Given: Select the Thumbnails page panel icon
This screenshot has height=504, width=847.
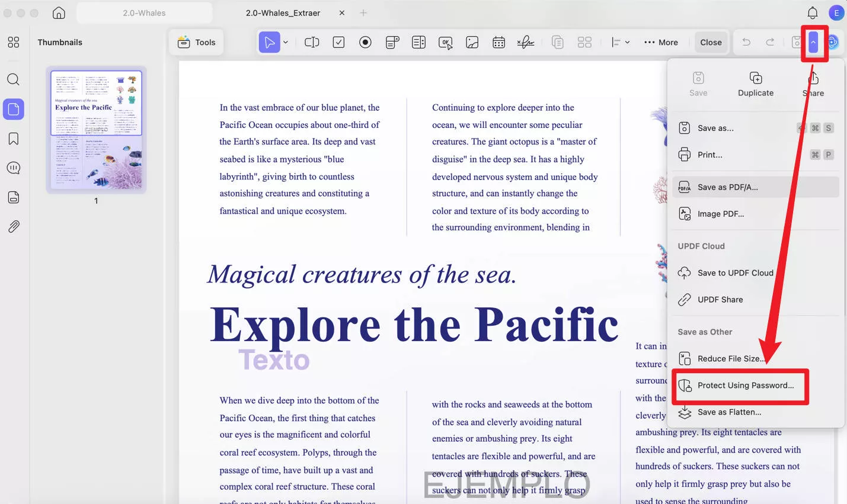Looking at the screenshot, I should (14, 109).
